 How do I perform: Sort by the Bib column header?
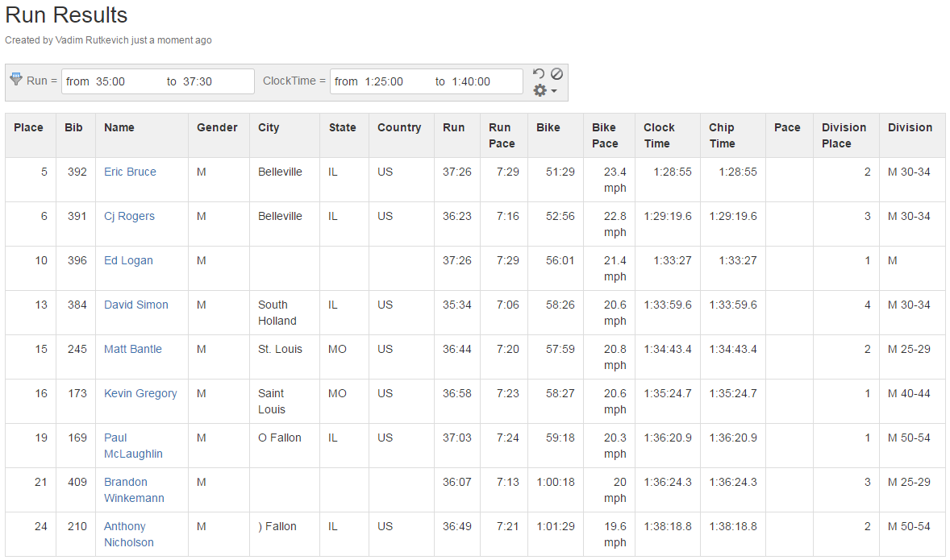(73, 127)
